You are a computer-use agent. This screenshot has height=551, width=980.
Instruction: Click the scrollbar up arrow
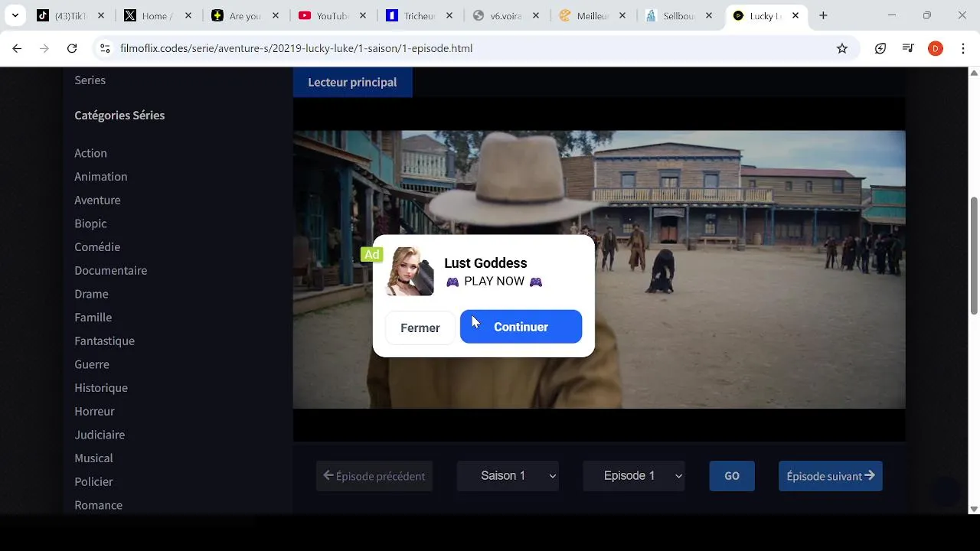(974, 73)
